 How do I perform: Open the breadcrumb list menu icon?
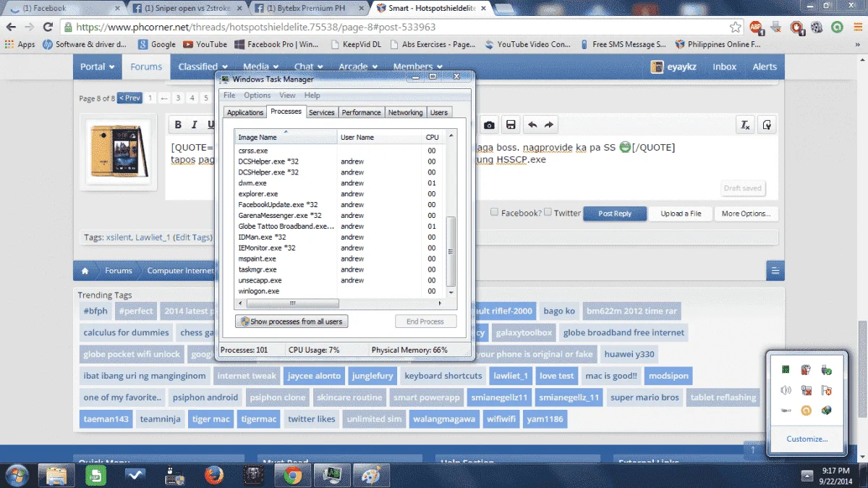775,271
